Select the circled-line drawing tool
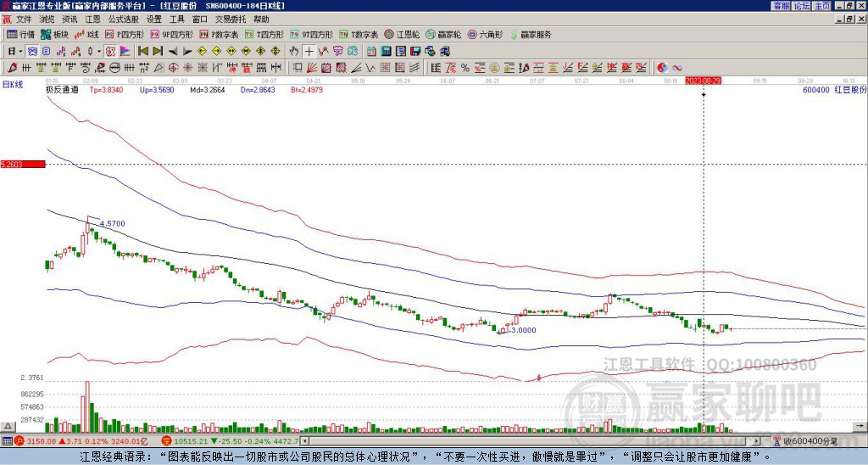The width and height of the screenshot is (868, 465). 114,68
